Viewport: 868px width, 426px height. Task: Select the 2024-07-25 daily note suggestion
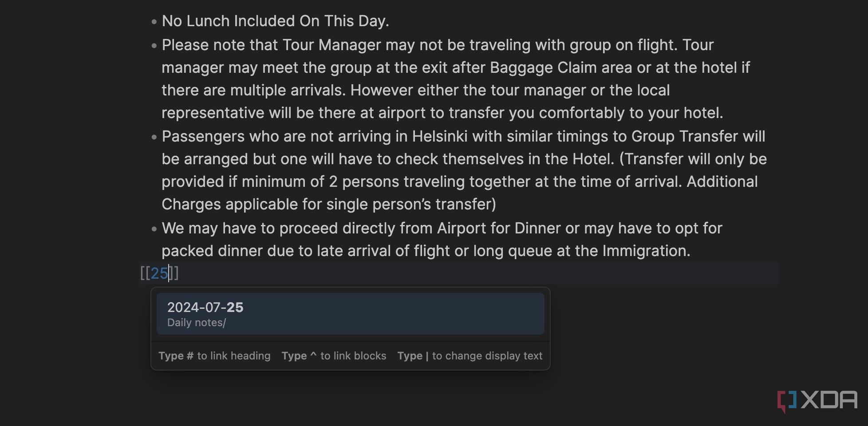[x=350, y=314]
